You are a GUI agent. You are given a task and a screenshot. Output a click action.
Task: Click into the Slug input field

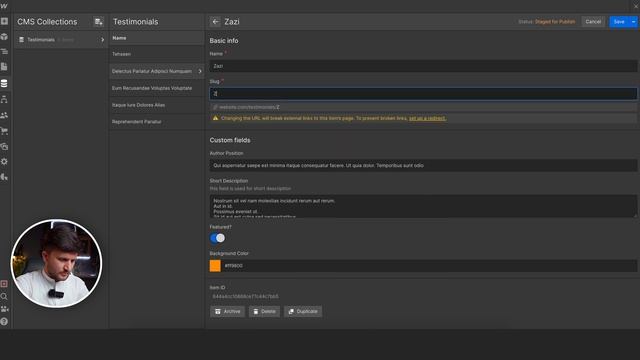[x=423, y=93]
